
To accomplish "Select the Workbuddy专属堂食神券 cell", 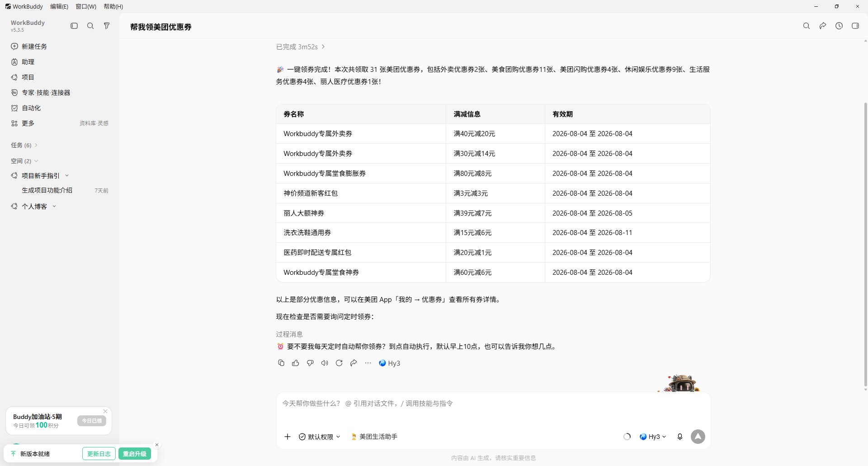I will pos(361,273).
